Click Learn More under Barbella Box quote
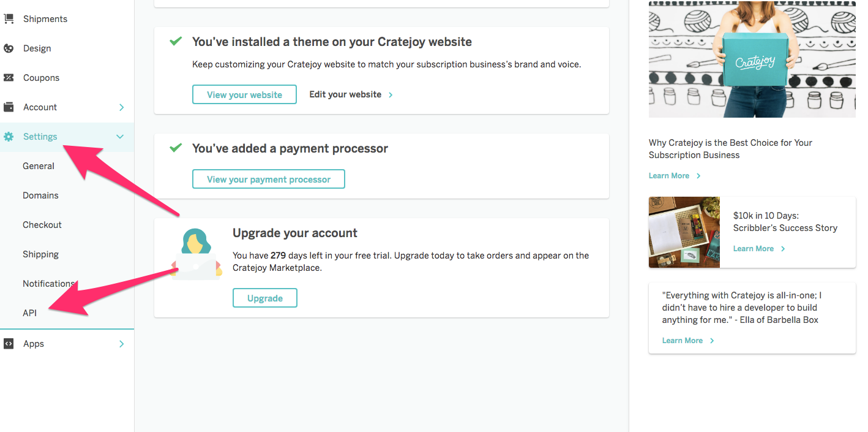Image resolution: width=868 pixels, height=432 pixels. tap(683, 341)
